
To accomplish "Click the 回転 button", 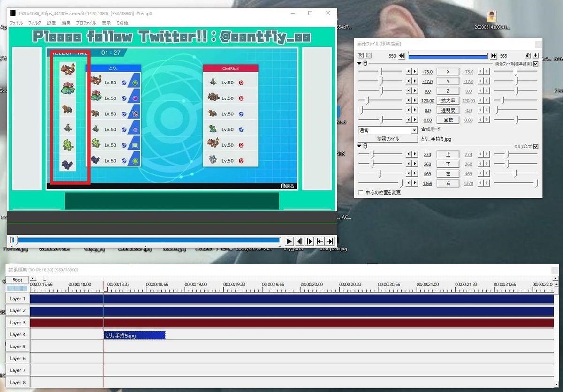I will pyautogui.click(x=448, y=120).
